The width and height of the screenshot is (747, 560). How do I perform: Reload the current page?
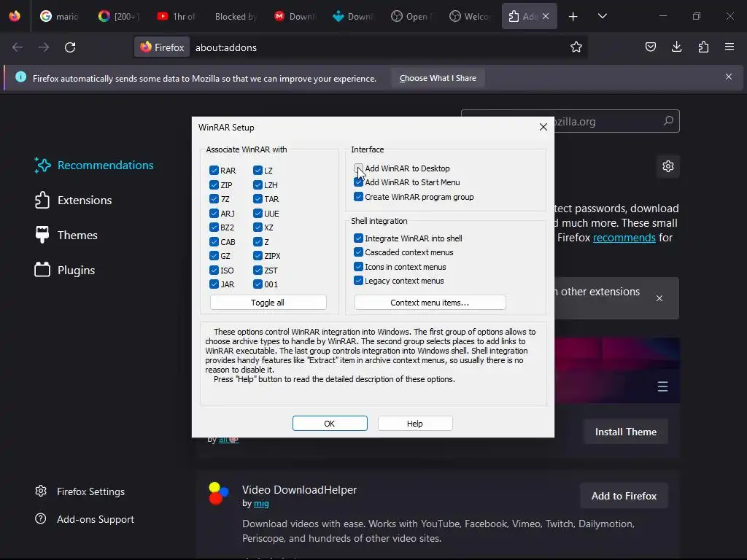coord(70,47)
